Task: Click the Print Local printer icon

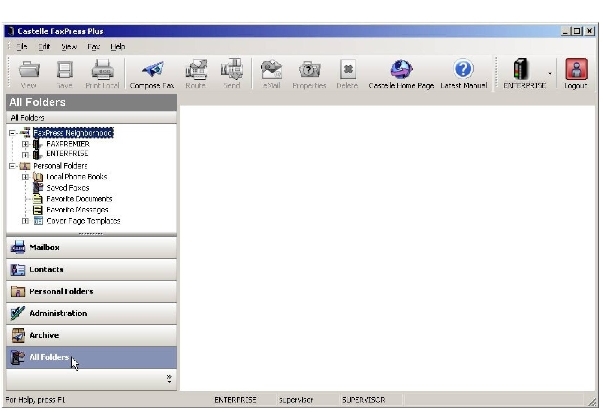Action: 102,70
